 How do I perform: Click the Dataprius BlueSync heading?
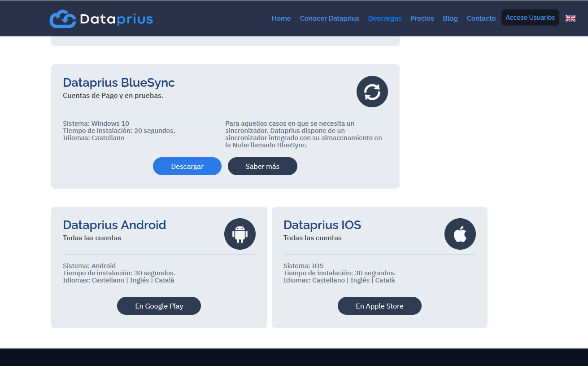point(118,82)
